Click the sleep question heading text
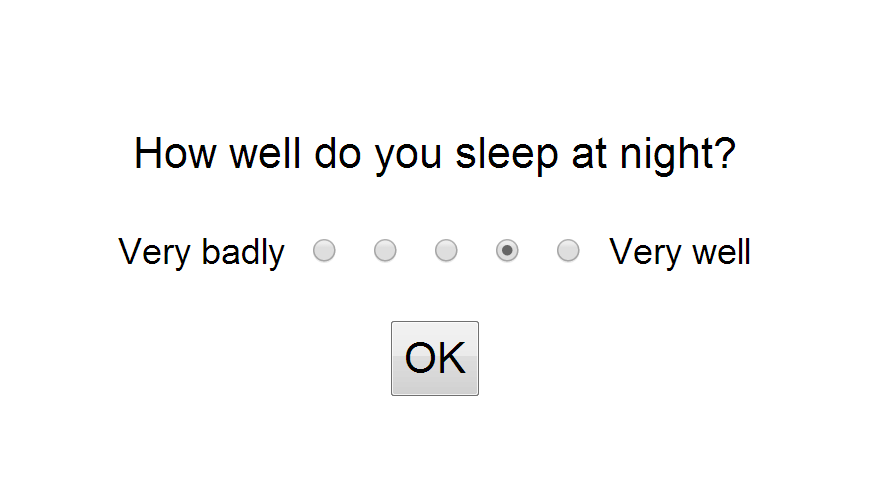874x498 pixels. click(x=435, y=155)
